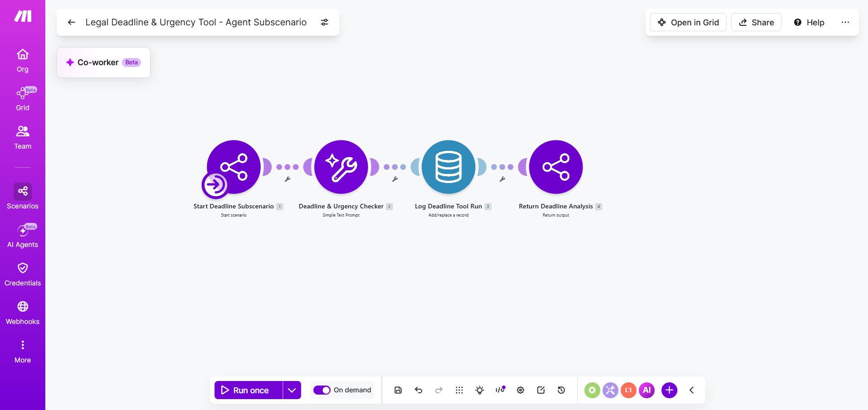Click the purple tools icon
Viewport: 868px width, 410px height.
tap(610, 390)
